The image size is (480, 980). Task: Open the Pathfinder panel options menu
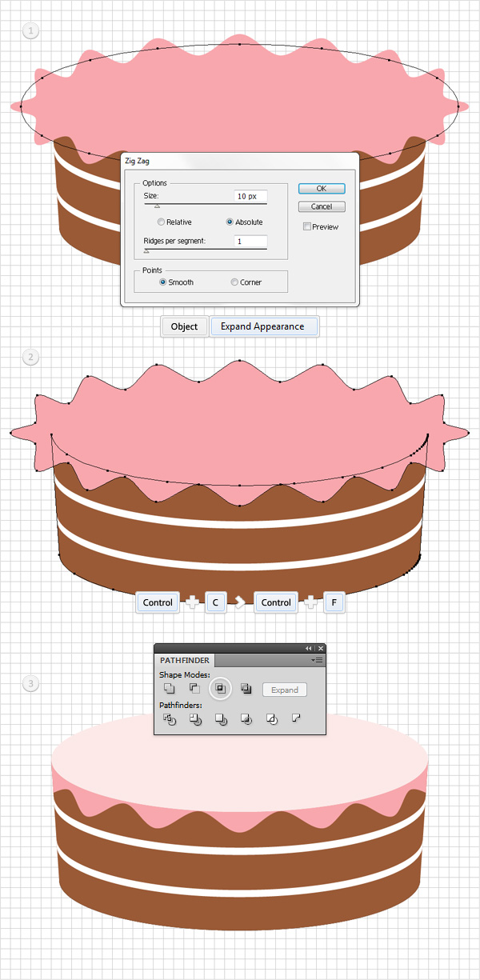[318, 661]
